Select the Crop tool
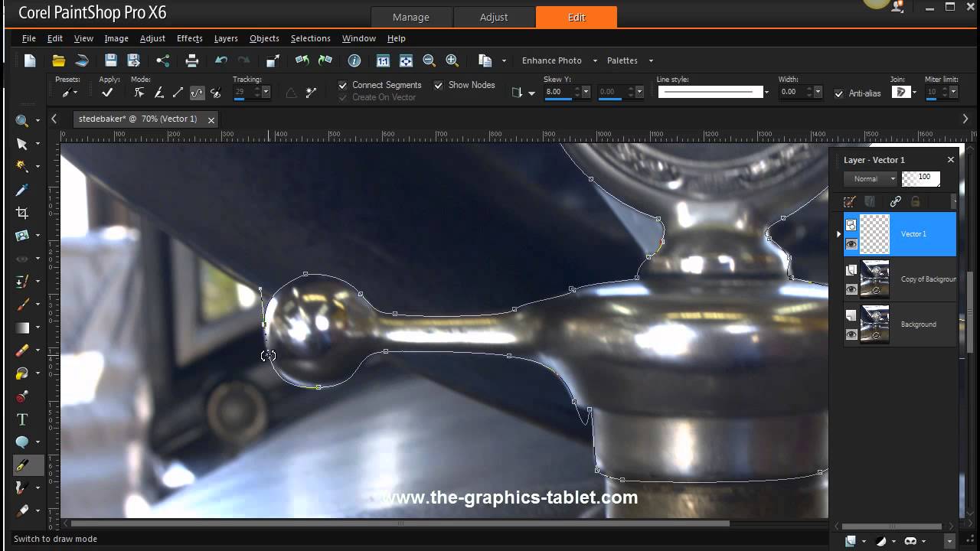This screenshot has width=980, height=551. pos(22,213)
